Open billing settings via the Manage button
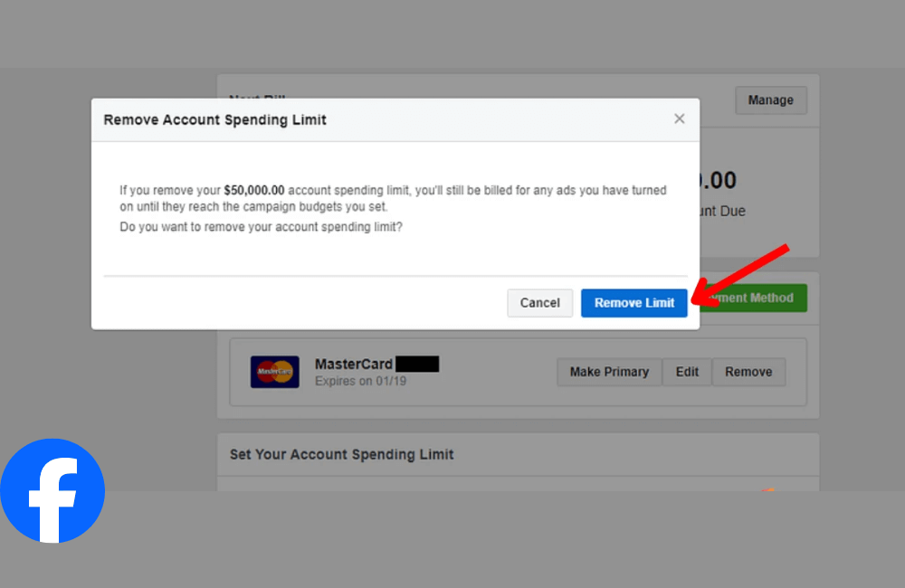This screenshot has height=588, width=905. coord(770,100)
